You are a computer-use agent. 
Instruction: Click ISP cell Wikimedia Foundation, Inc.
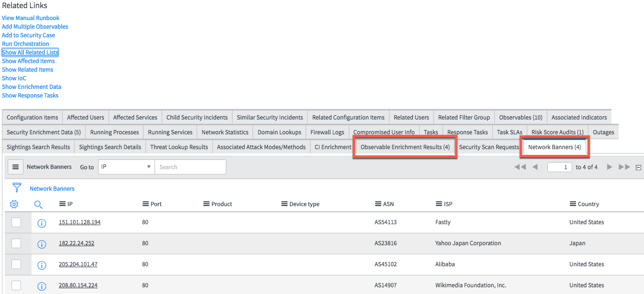pos(471,285)
